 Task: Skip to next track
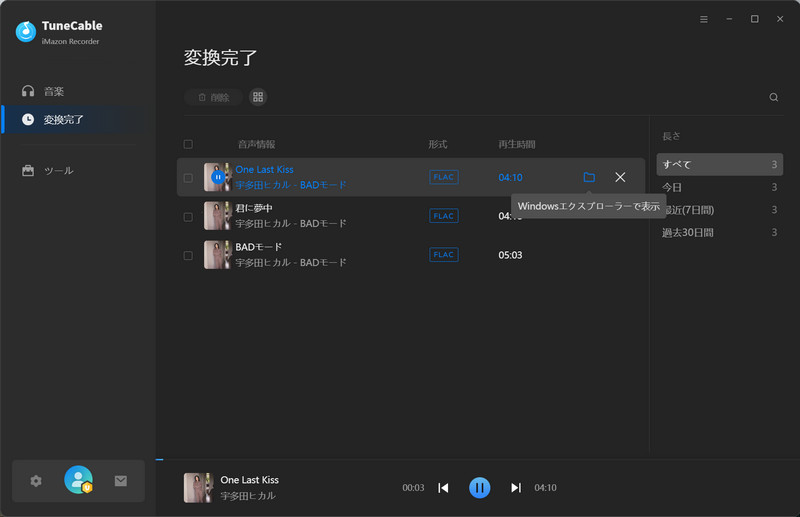[x=516, y=488]
